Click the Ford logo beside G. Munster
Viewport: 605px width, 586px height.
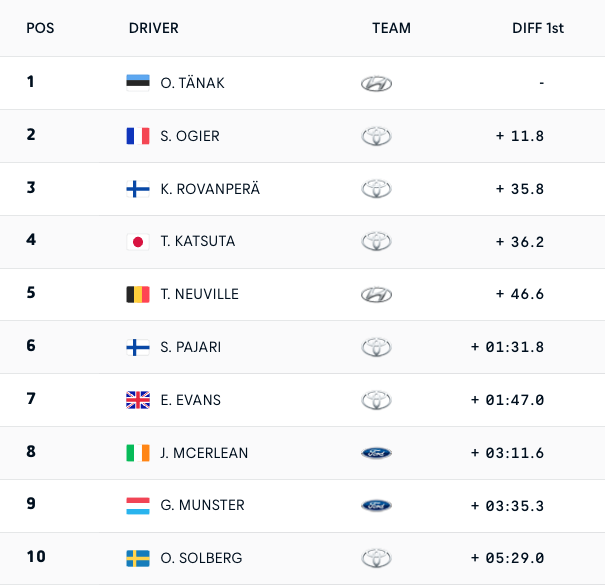(x=376, y=505)
